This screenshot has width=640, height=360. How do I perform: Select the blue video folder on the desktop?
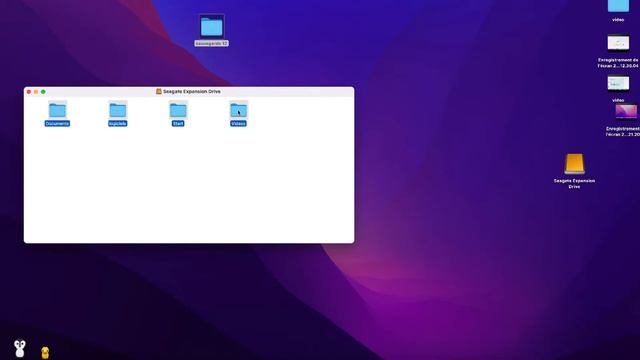618,6
